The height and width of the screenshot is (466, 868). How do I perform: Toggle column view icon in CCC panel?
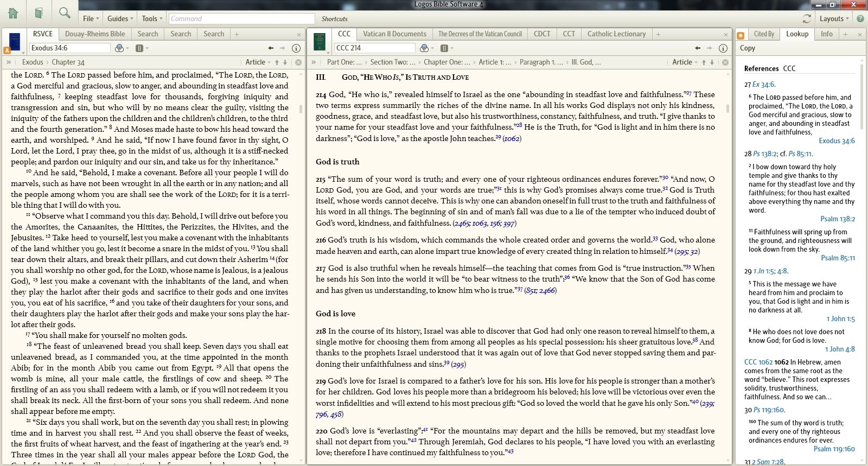pyautogui.click(x=444, y=48)
